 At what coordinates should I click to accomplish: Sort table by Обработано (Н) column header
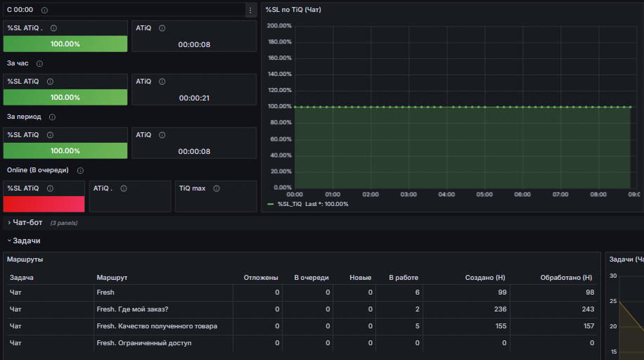[566, 278]
